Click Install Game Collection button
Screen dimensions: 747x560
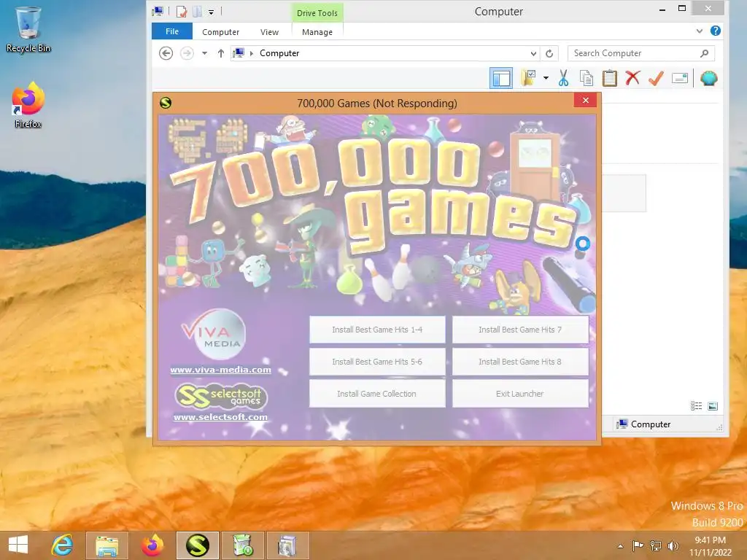(377, 393)
